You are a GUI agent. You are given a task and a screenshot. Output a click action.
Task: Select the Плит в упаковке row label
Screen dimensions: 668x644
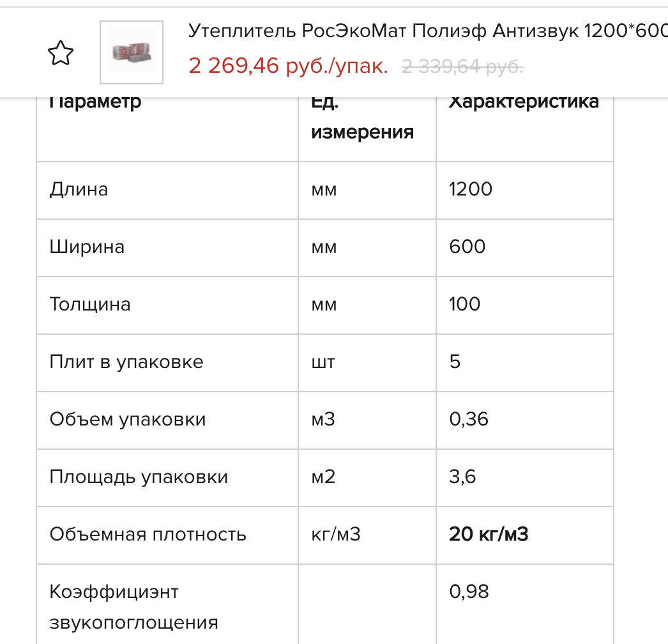(x=126, y=362)
